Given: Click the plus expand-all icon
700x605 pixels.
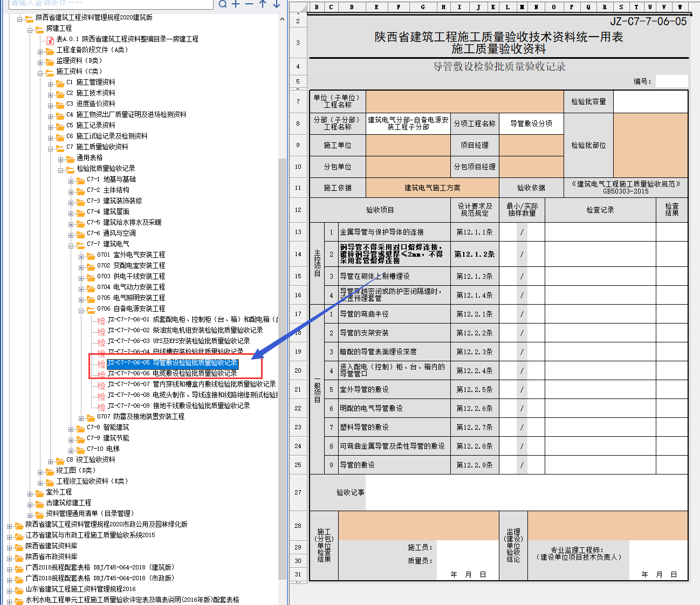Looking at the screenshot, I should pyautogui.click(x=236, y=4).
